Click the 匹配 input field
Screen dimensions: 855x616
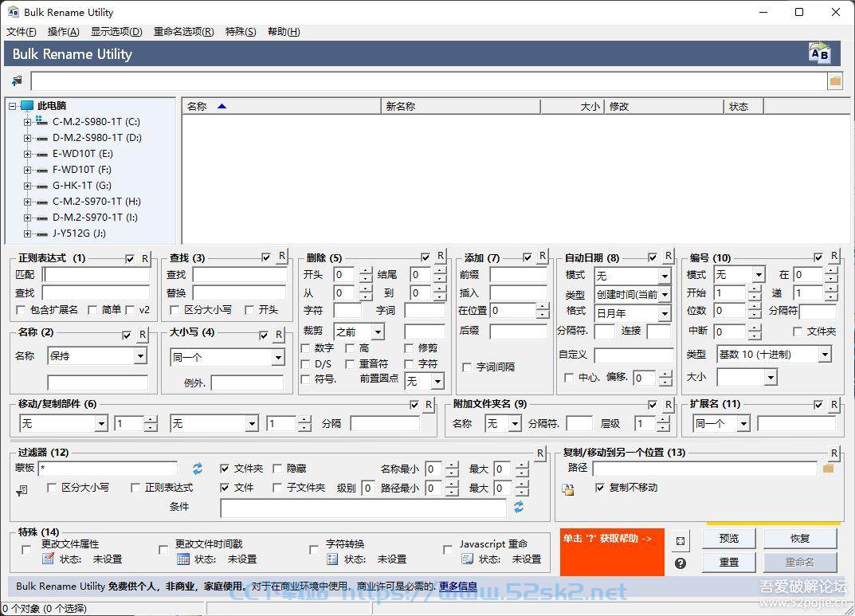coord(96,274)
